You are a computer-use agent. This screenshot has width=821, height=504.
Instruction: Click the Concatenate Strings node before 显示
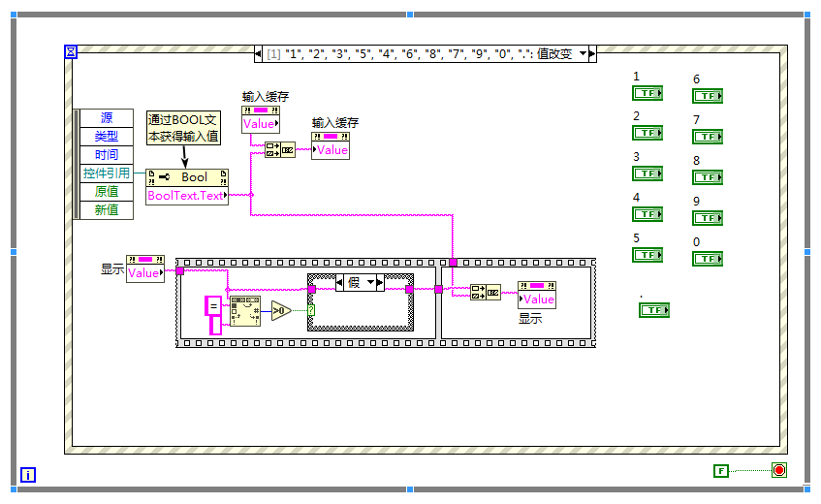pyautogui.click(x=486, y=292)
